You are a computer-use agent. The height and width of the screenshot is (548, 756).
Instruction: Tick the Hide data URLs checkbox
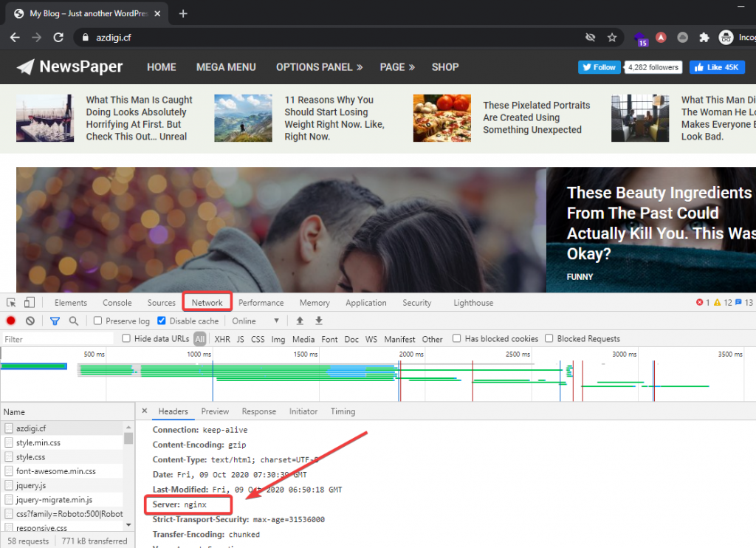[126, 339]
